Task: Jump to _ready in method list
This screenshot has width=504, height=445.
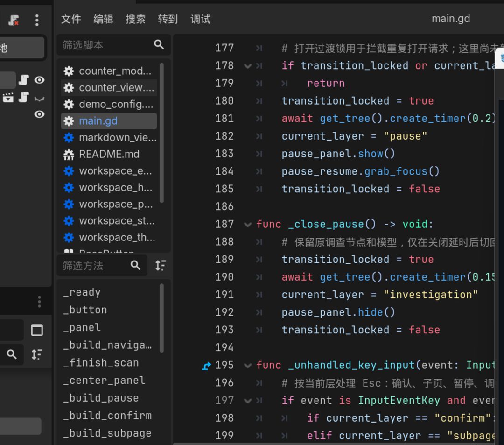Action: [x=82, y=292]
